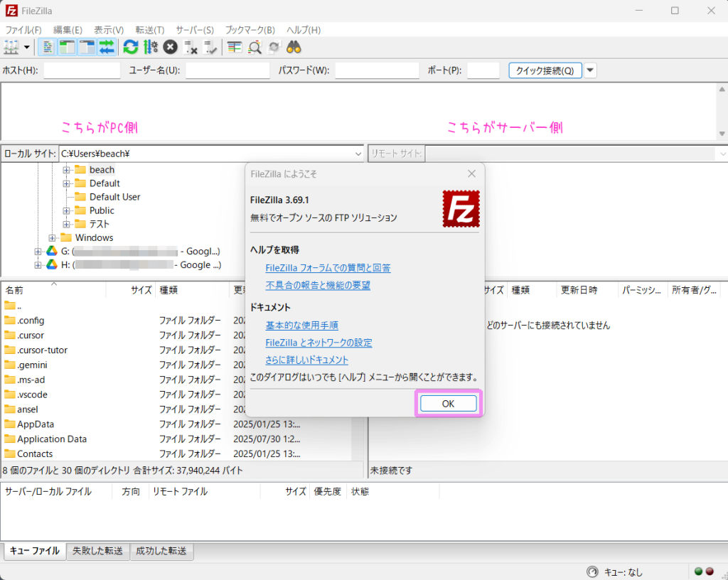Open the 転送(T) menu
Viewport: 728px width, 580px height.
tap(150, 30)
